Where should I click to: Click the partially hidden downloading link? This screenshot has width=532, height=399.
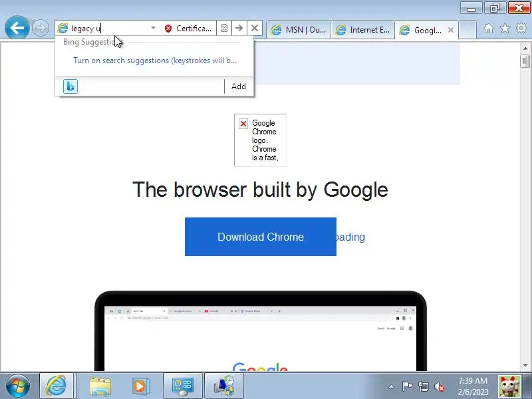(x=351, y=237)
